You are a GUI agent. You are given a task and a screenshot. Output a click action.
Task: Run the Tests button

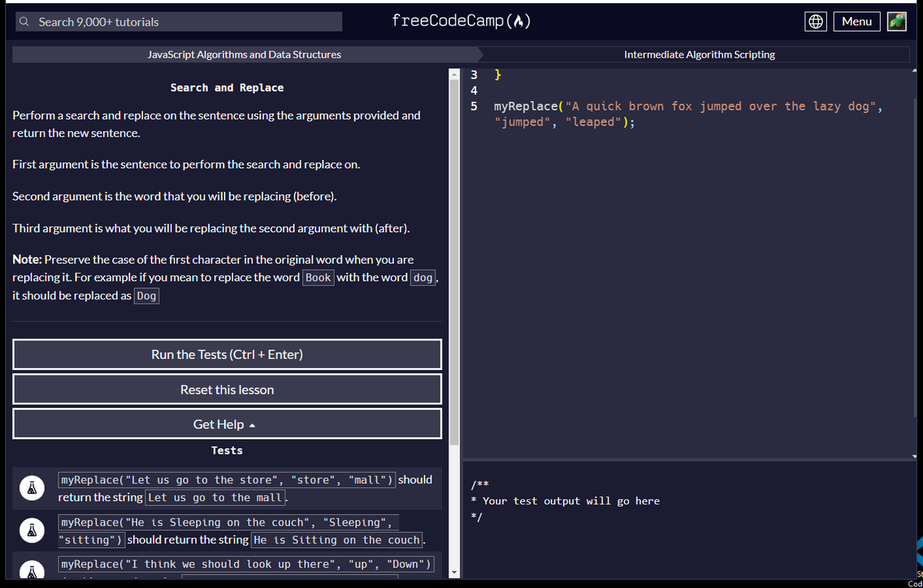pyautogui.click(x=227, y=354)
